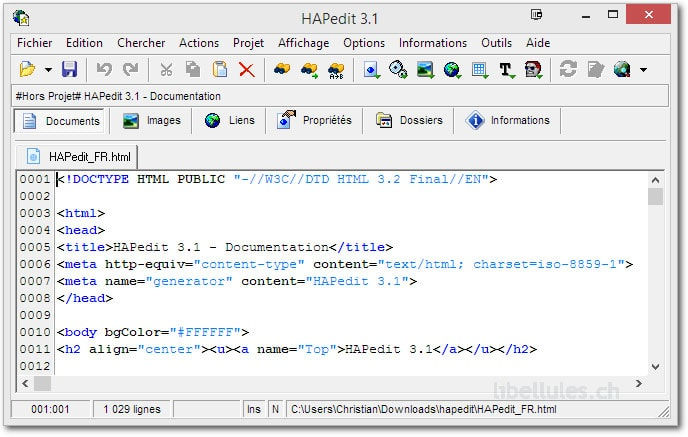Click the horizontal scrollbar left arrow
The width and height of the screenshot is (688, 437).
(x=25, y=383)
